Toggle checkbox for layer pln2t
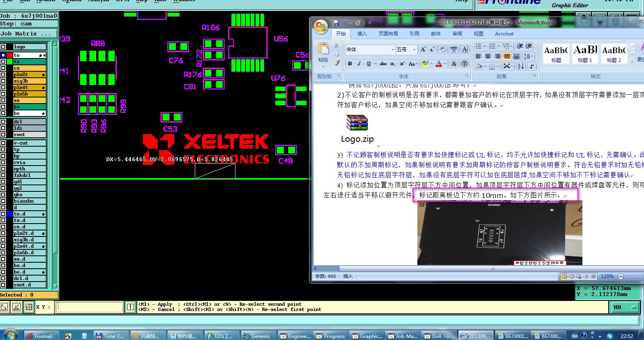Image resolution: width=644 pixels, height=340 pixels. tap(3, 75)
